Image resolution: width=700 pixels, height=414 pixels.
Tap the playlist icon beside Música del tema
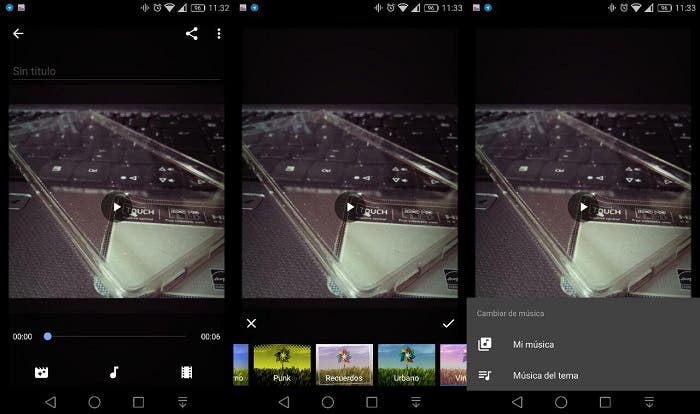(x=485, y=375)
